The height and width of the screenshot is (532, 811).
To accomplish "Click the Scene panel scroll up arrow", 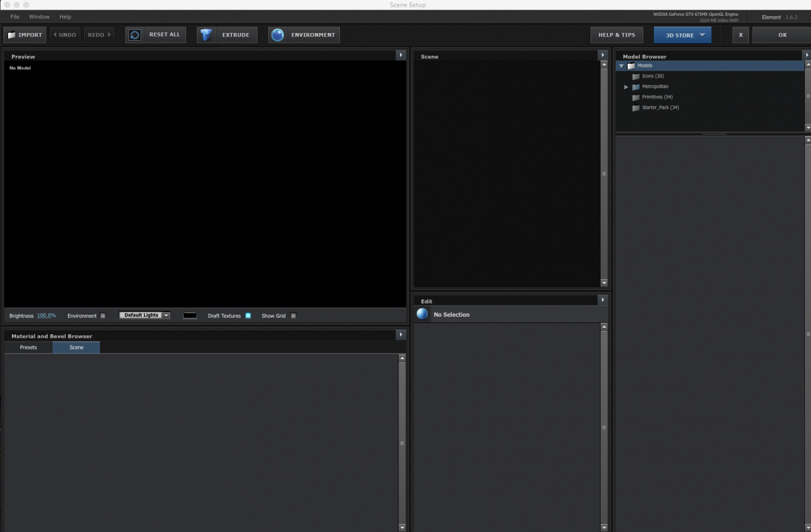I will tap(604, 64).
